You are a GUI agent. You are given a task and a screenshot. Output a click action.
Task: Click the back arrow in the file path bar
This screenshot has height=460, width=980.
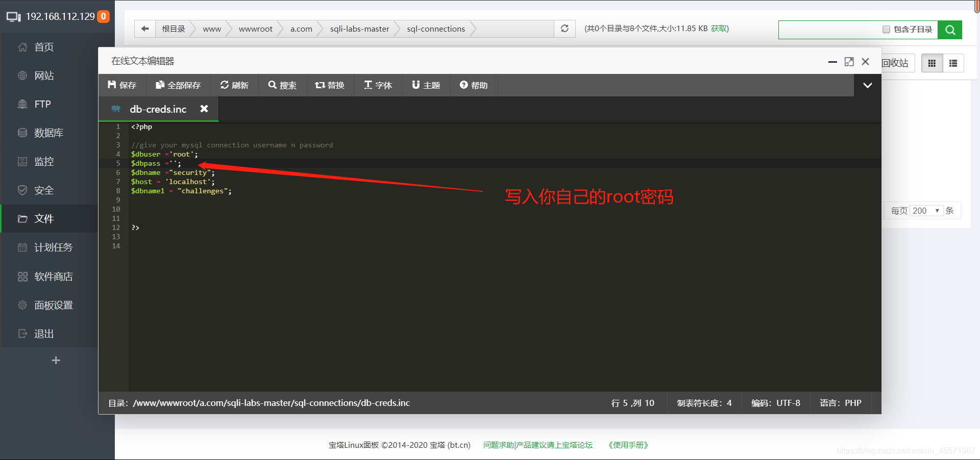[x=145, y=29]
